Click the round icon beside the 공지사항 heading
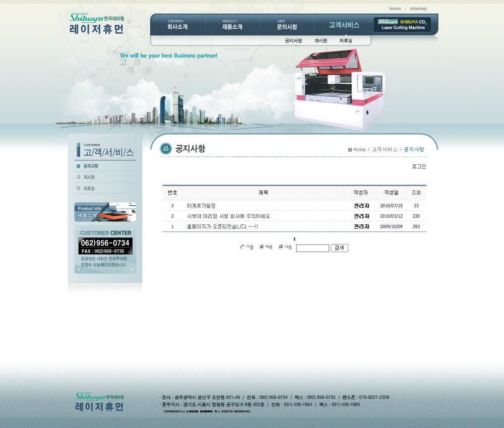The width and height of the screenshot is (504, 428). (166, 149)
